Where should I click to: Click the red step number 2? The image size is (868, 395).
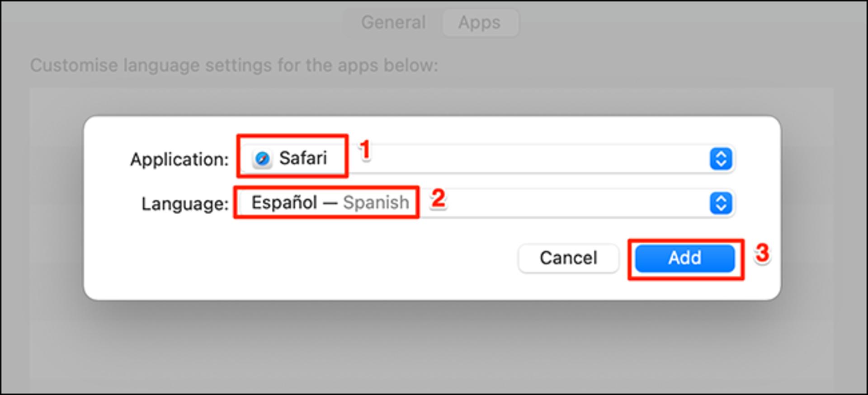click(438, 198)
